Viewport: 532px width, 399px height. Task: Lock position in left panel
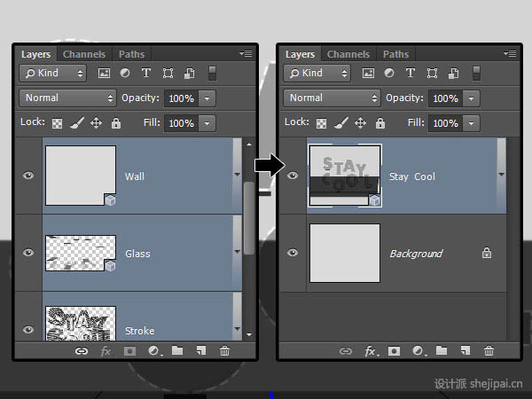tap(97, 123)
